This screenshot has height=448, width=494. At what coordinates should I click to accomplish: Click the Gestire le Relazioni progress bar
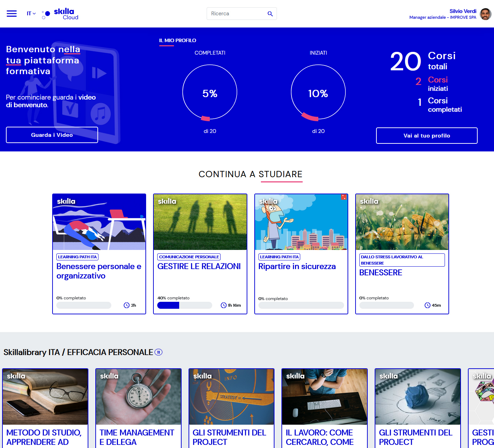184,305
